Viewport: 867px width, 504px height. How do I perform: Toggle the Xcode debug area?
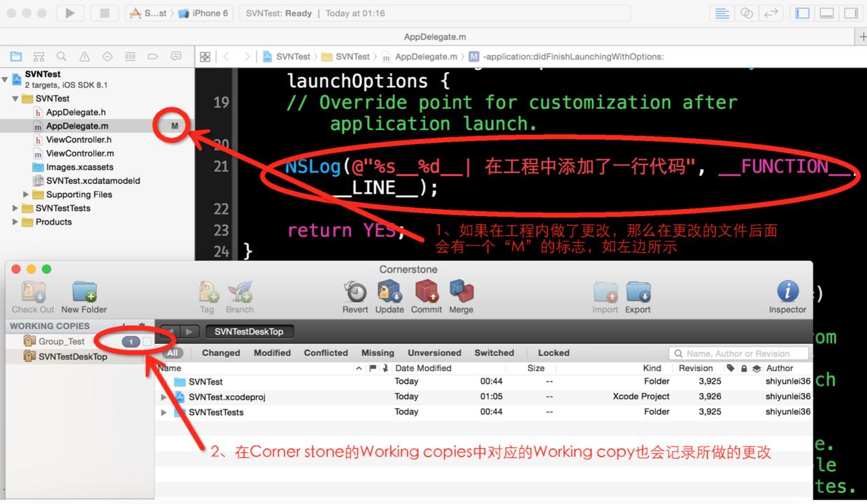(826, 13)
